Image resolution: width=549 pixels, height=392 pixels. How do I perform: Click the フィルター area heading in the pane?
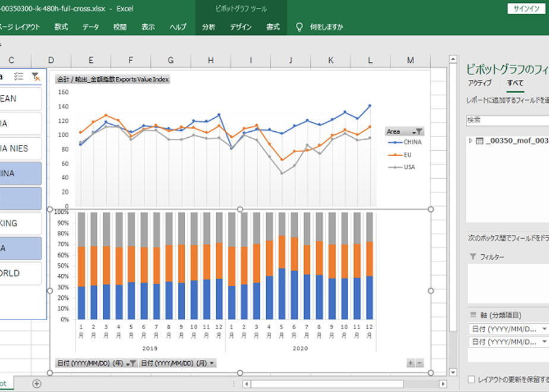click(491, 257)
